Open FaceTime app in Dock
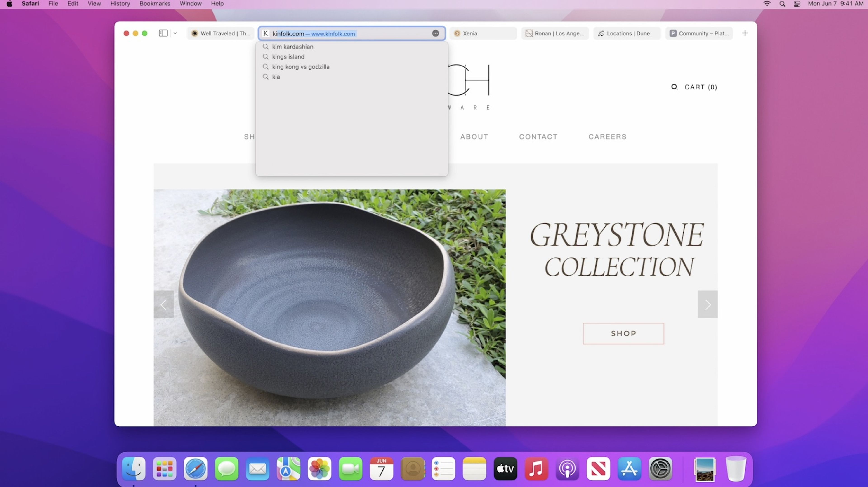 coord(350,468)
